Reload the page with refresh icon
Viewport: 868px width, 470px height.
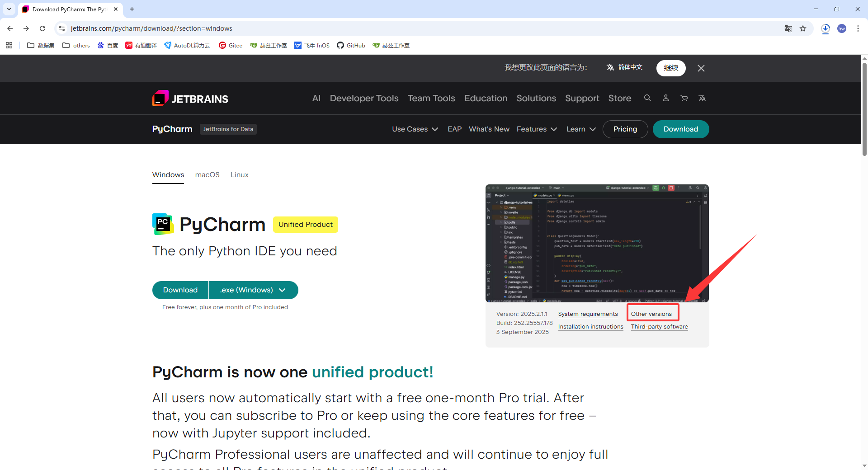(x=42, y=28)
